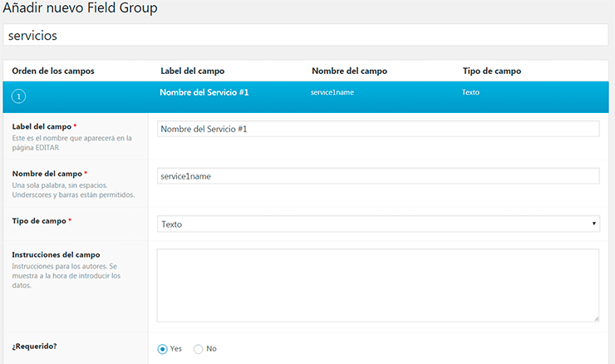Click the Label del campo column header
The image size is (615, 364).
(x=192, y=71)
